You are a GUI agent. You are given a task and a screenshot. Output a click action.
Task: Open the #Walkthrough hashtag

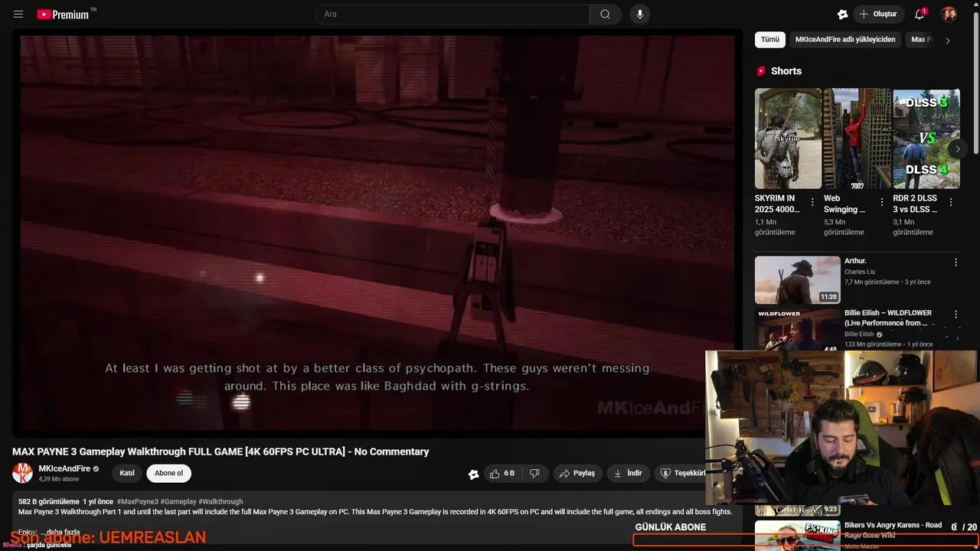point(220,501)
